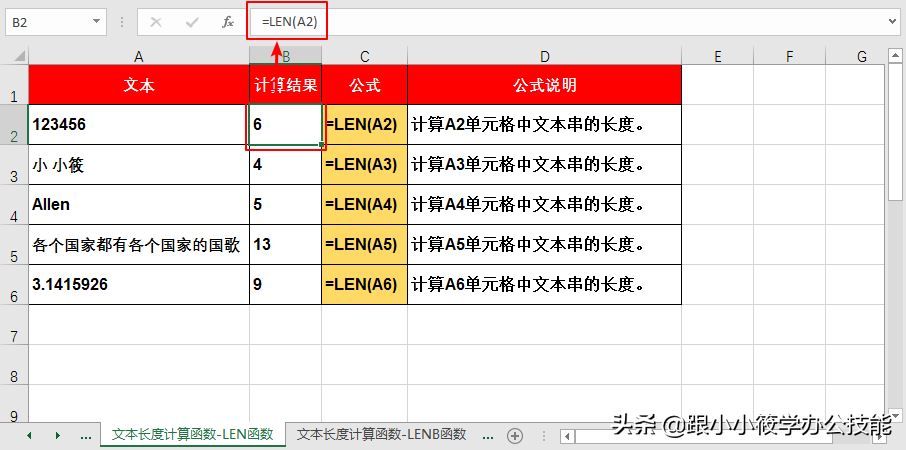Click formula cell =LEN(A6)
Screen dimensions: 906x450
click(365, 285)
